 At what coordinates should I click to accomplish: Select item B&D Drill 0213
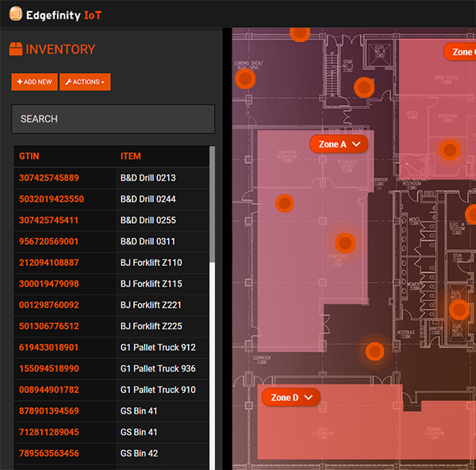point(148,178)
